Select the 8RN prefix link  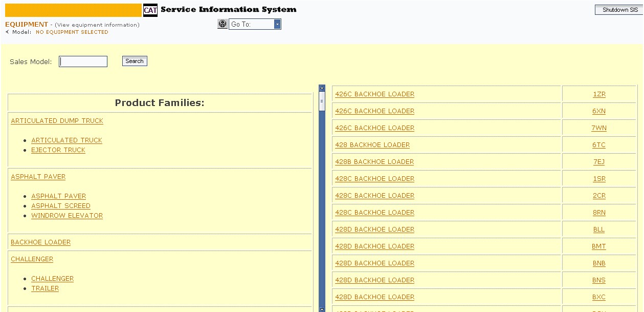click(599, 213)
